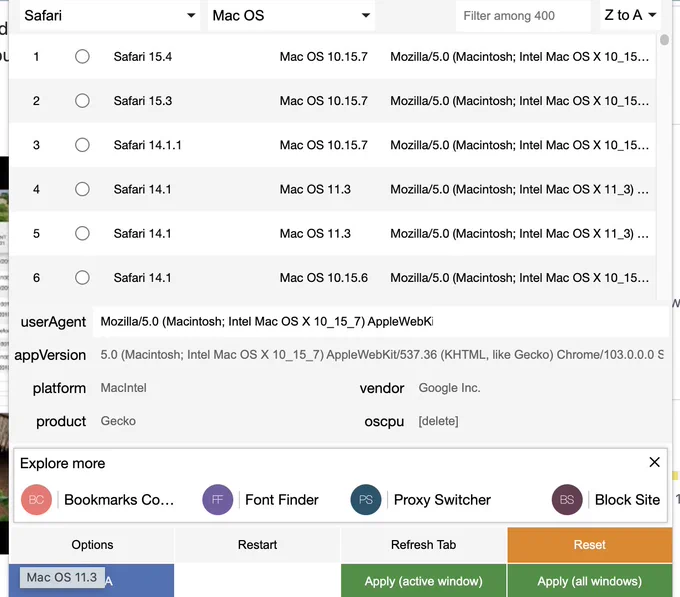Click the Options button
Viewport: 680px width, 597px height.
pyautogui.click(x=92, y=545)
